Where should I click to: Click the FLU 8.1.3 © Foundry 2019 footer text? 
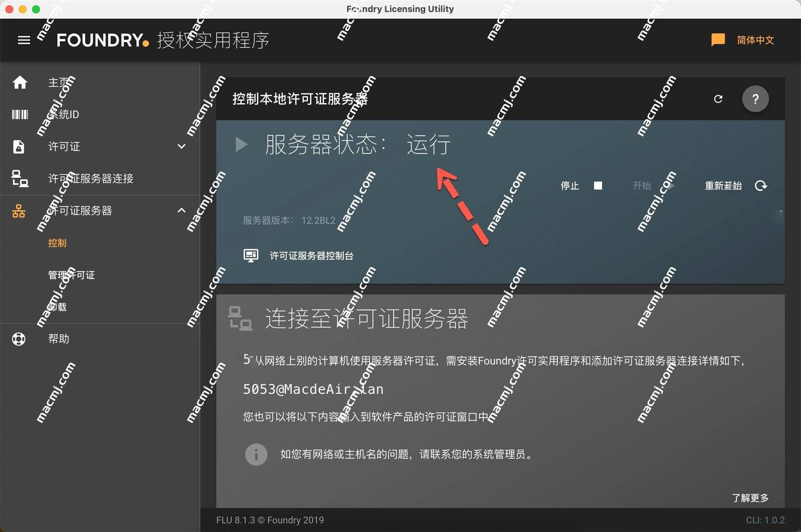(270, 520)
